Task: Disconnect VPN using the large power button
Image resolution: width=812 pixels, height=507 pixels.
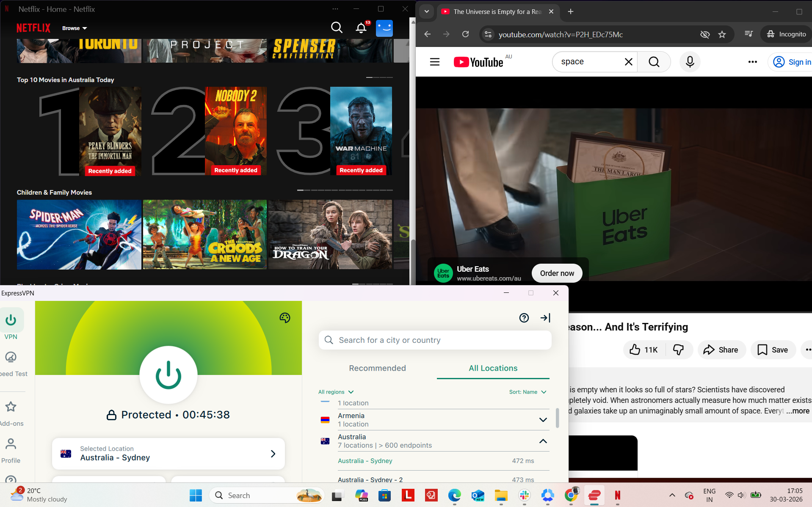Action: pos(168,375)
